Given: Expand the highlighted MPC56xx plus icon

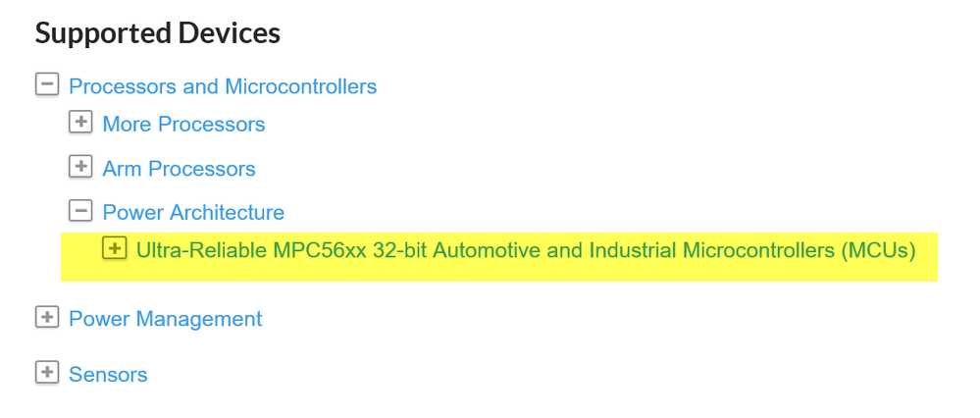Looking at the screenshot, I should pyautogui.click(x=115, y=249).
